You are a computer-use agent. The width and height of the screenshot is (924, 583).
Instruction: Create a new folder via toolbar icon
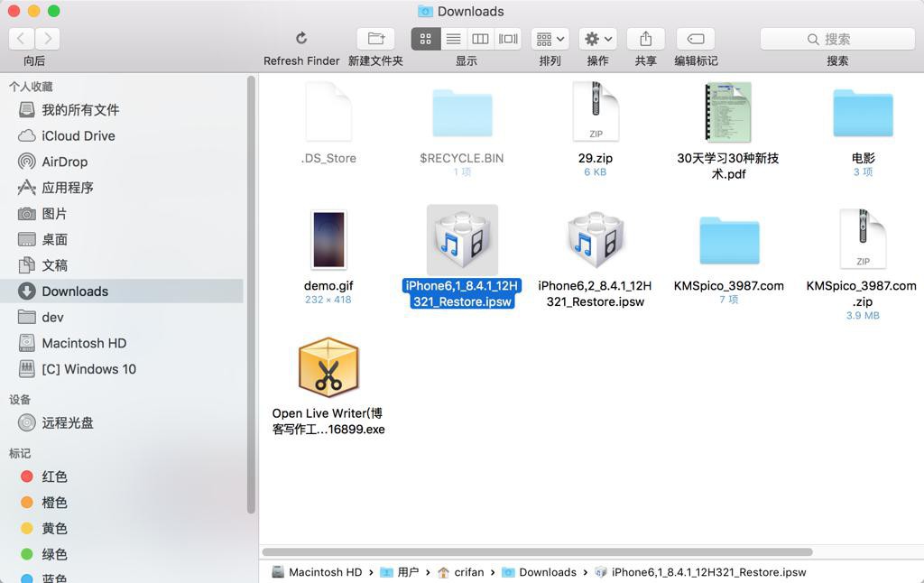click(x=375, y=39)
